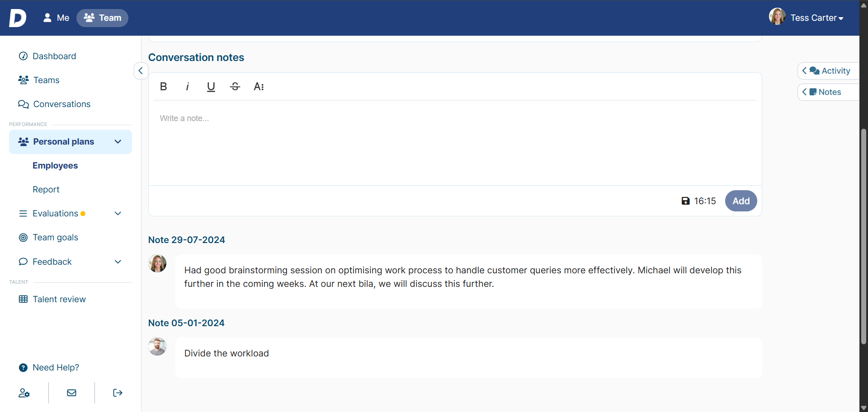Toggle bold formatting in note editor
Screen dimensions: 868x412
(164, 86)
